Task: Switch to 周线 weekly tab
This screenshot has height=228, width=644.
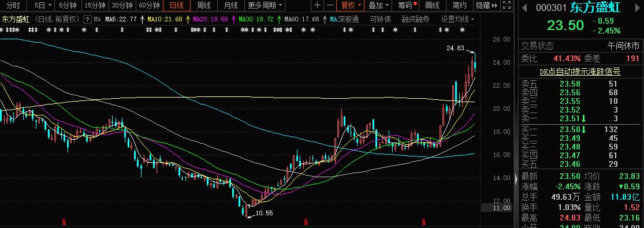Action: pos(203,5)
